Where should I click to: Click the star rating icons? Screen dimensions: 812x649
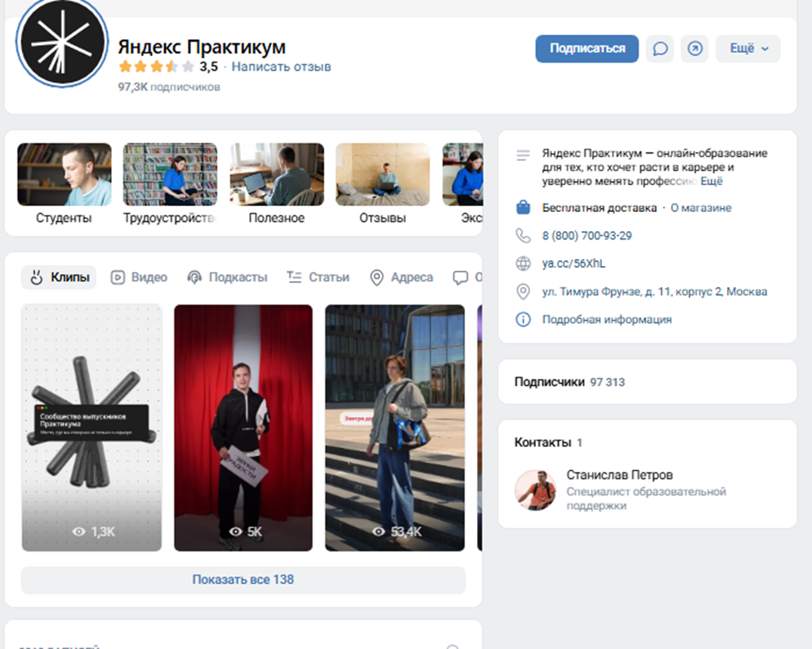(x=157, y=67)
